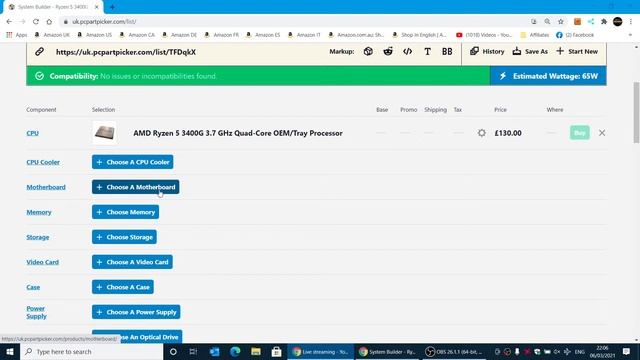This screenshot has height=360, width=640.
Task: Open Amazon UK bookmark
Action: (x=52, y=35)
